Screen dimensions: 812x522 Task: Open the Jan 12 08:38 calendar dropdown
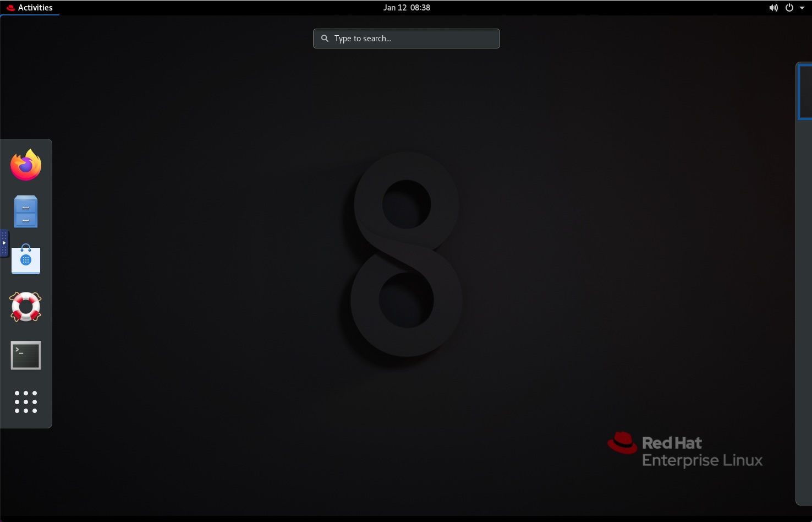point(407,8)
